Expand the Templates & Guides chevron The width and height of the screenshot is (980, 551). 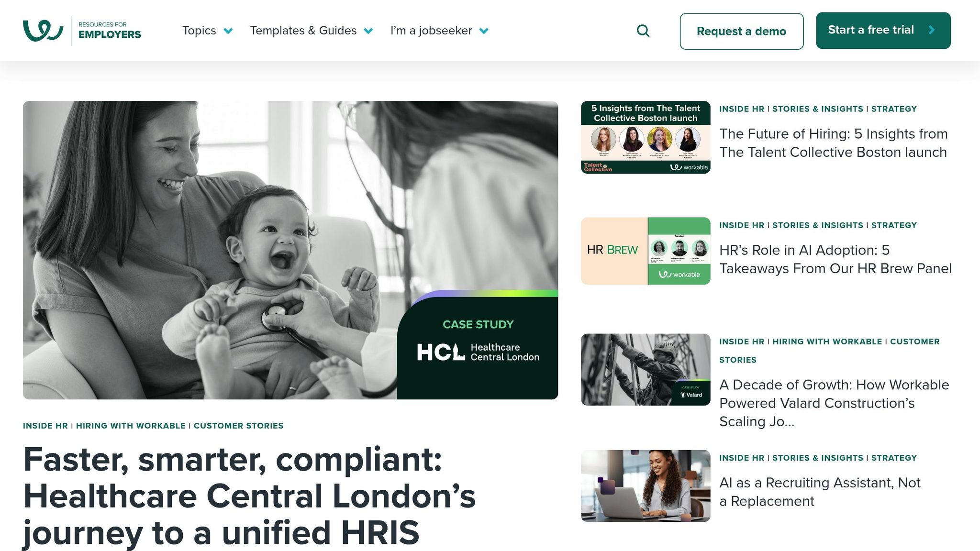pyautogui.click(x=368, y=31)
